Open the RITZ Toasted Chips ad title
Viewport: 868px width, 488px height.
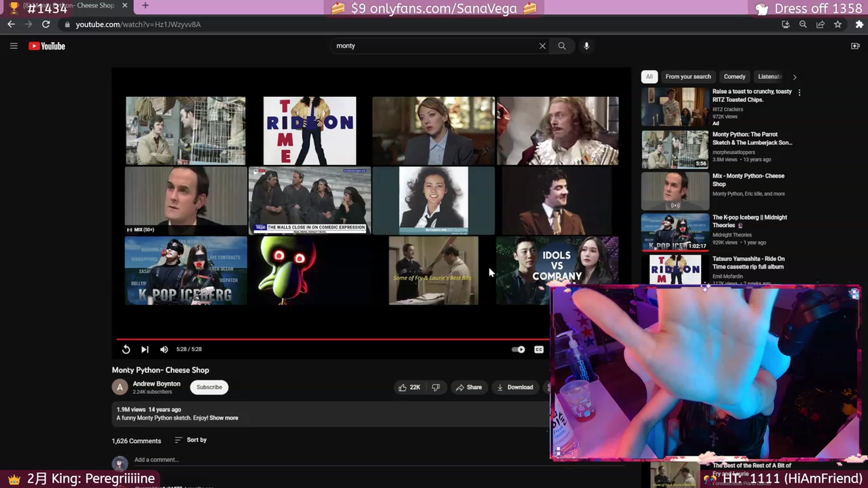(x=752, y=95)
